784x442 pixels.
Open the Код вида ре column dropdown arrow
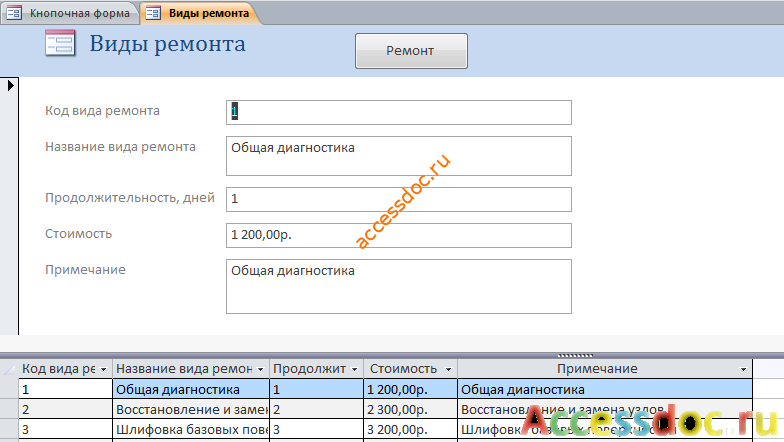(104, 369)
